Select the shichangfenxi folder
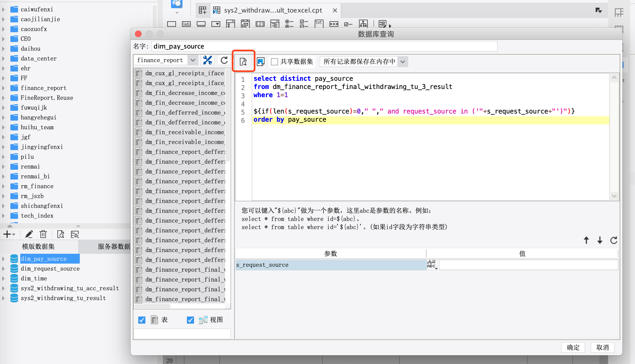Viewport: 635px width, 364px height. click(x=42, y=206)
